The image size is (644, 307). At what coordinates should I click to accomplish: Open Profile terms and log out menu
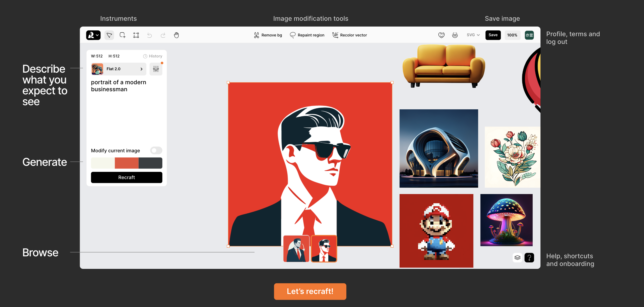click(530, 35)
